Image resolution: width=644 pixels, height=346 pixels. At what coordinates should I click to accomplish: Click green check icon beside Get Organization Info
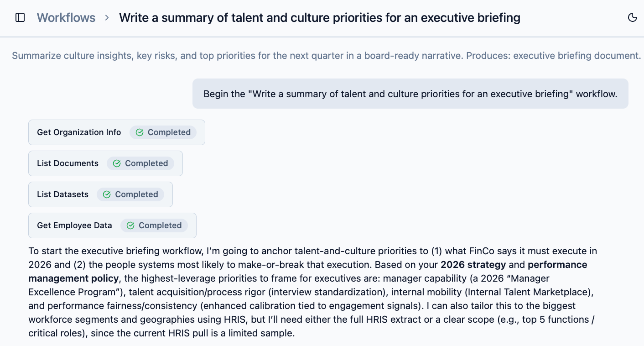pos(140,132)
